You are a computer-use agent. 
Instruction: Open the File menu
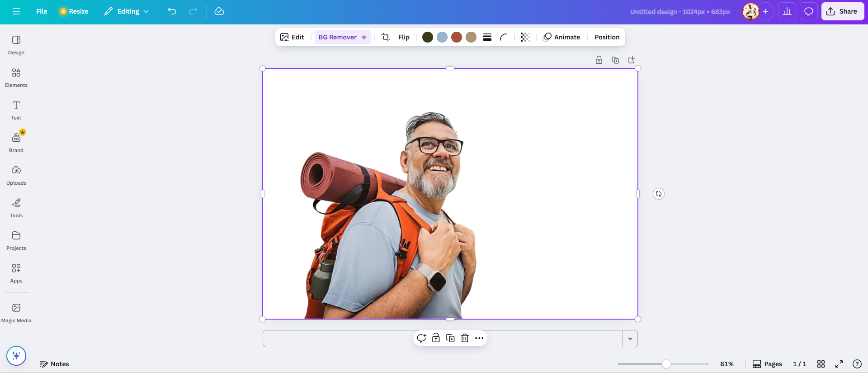(42, 11)
